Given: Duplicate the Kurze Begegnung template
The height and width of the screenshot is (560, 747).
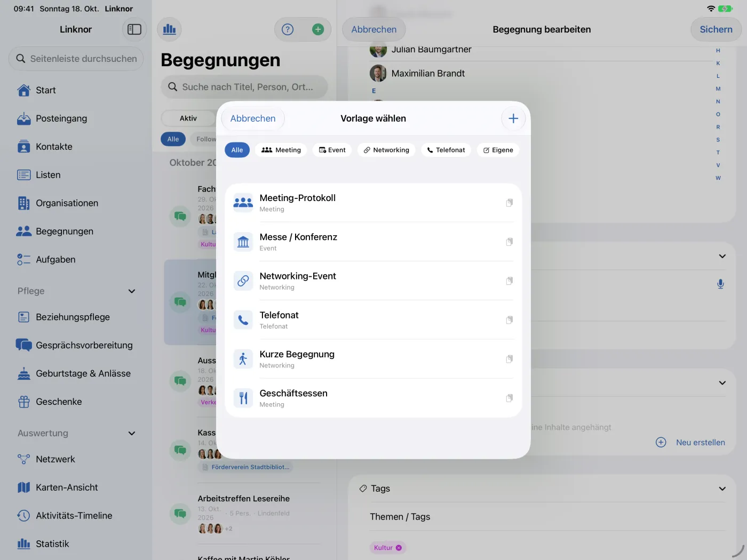Looking at the screenshot, I should (510, 359).
